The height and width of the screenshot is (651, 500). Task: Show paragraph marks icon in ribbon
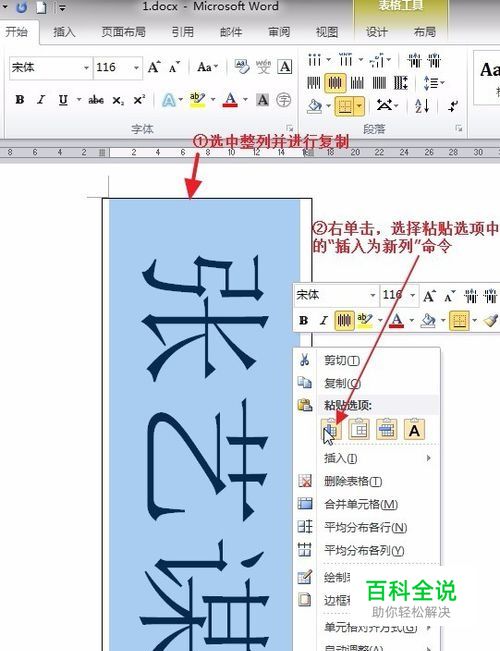click(453, 106)
